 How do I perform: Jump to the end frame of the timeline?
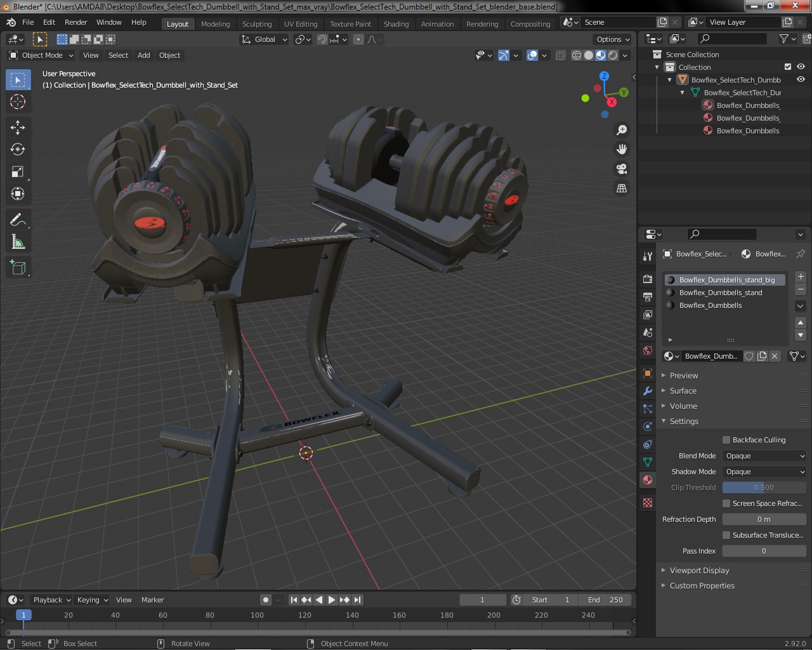357,600
